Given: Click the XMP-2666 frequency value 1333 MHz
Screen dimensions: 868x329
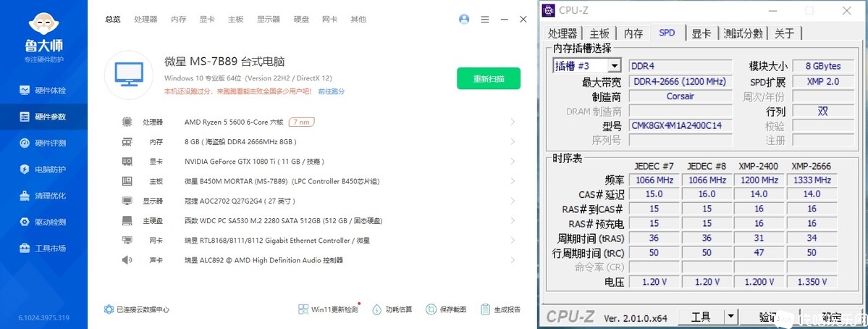Looking at the screenshot, I should click(811, 180).
